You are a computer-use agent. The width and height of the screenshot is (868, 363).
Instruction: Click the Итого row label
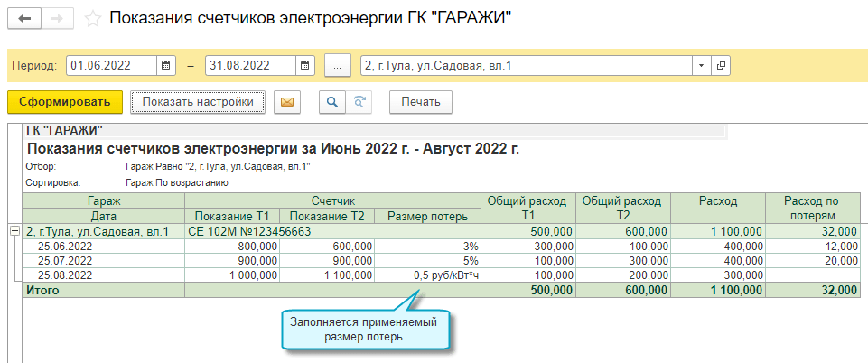[42, 290]
